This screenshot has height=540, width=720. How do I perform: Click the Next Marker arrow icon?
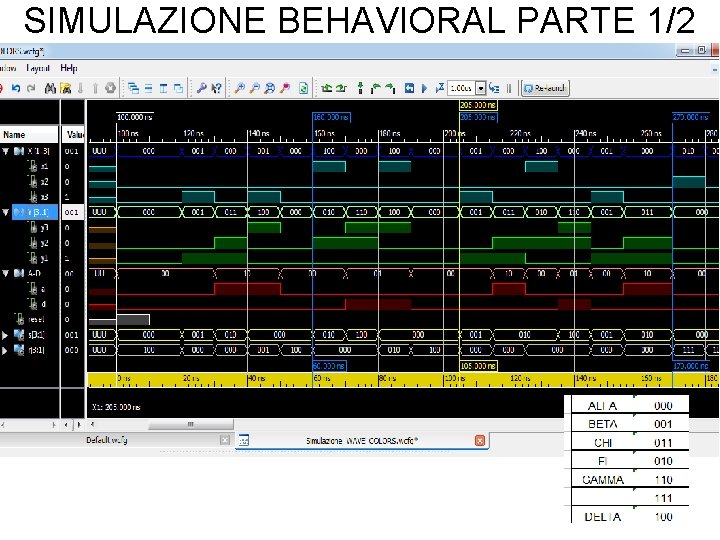tap(390, 88)
